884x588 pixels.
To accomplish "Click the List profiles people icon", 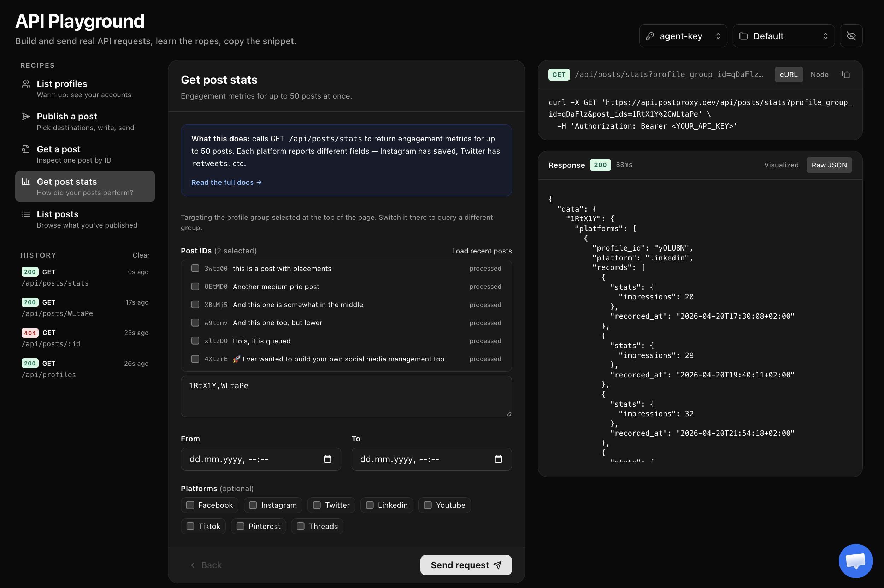I will (x=26, y=84).
